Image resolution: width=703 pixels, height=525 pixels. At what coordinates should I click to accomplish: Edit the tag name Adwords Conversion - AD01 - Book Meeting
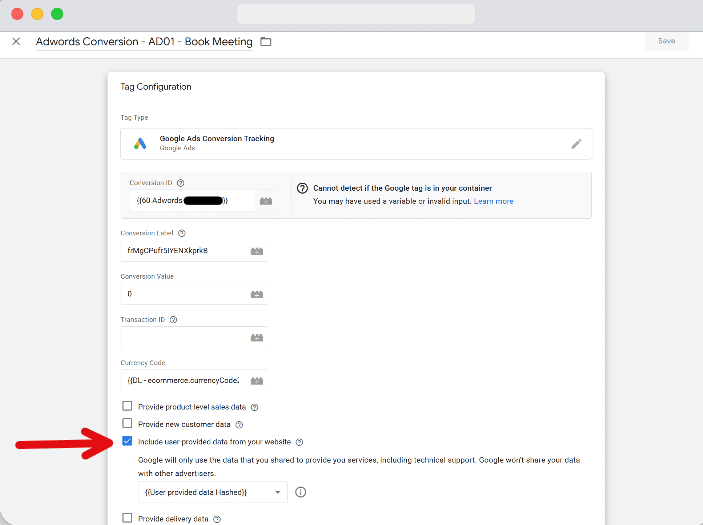(x=144, y=42)
